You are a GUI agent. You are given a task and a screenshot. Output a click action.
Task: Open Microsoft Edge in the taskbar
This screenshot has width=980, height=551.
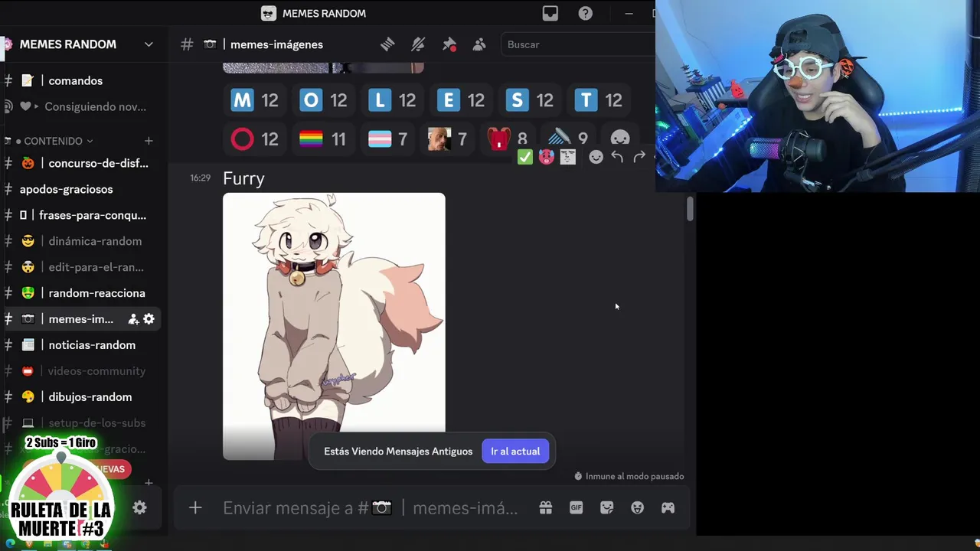[x=11, y=544]
